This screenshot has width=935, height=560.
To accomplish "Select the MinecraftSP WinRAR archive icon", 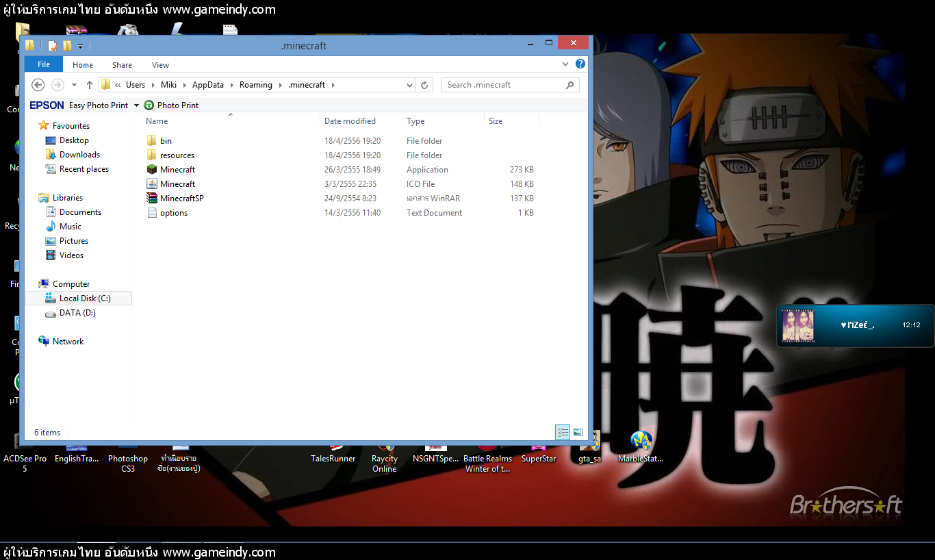I will tap(152, 198).
